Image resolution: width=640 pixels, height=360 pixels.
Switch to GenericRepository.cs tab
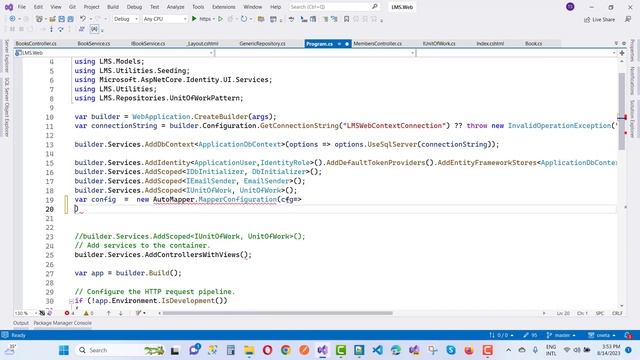(262, 43)
